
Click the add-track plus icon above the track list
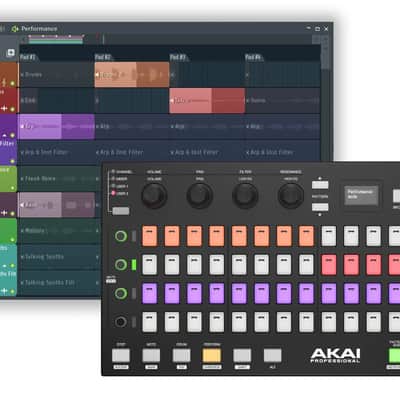(x=11, y=53)
